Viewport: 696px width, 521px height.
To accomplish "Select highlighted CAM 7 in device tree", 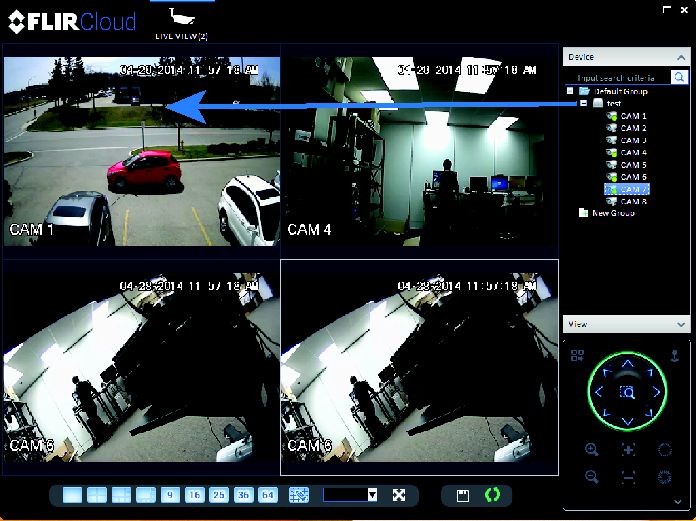I will [627, 189].
